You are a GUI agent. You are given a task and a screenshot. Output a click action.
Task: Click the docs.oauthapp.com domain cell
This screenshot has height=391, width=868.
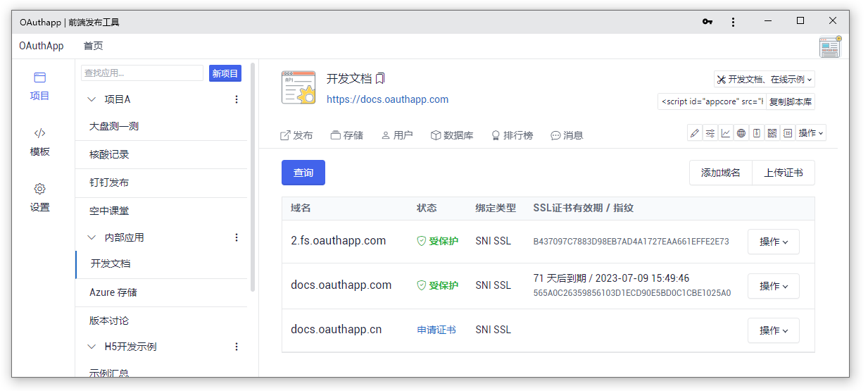(341, 285)
